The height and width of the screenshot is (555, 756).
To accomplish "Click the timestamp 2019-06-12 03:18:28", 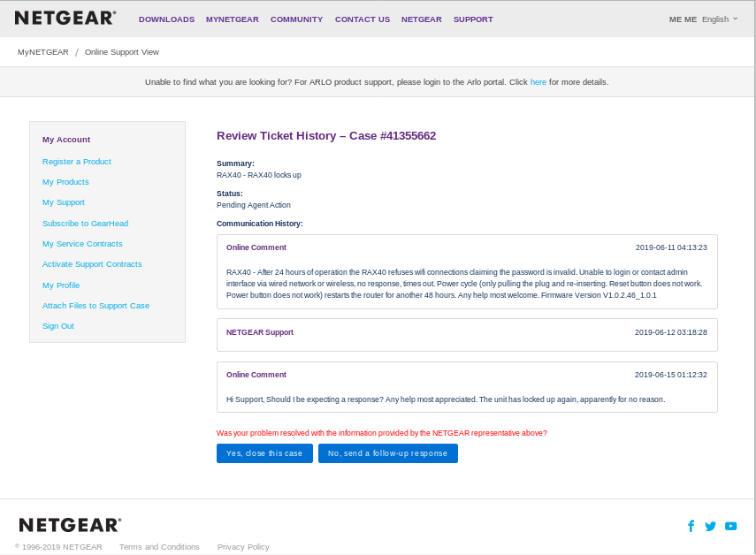I will (670, 332).
